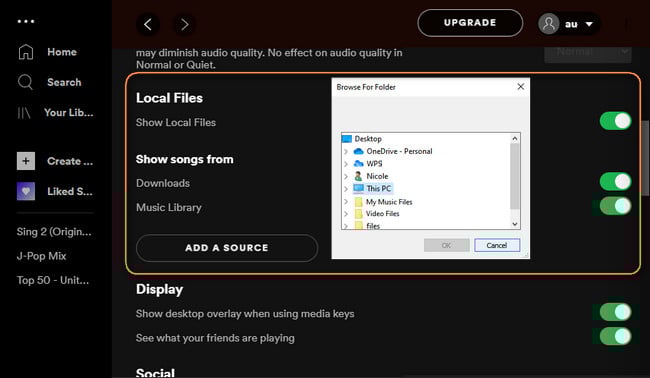
Task: Open the Sing 2 playlist
Action: (x=54, y=232)
